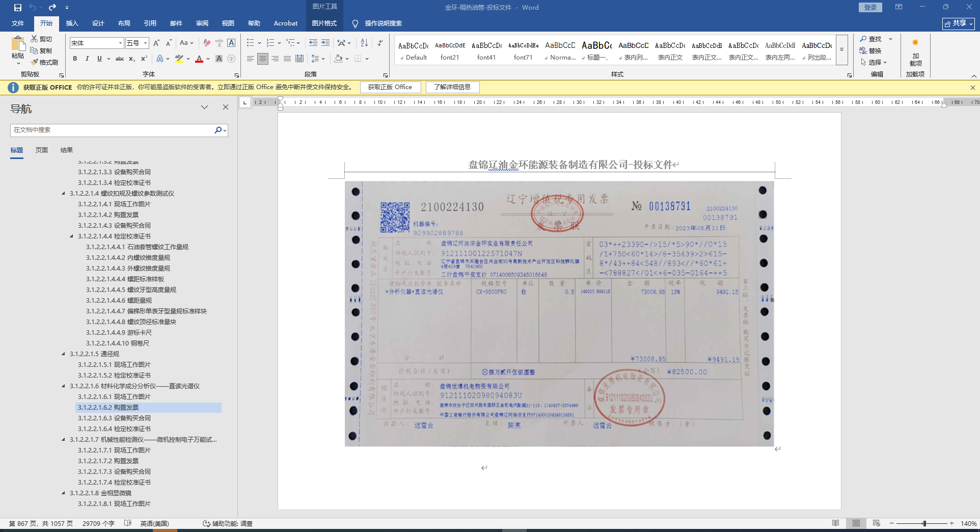The height and width of the screenshot is (532, 980).
Task: Increase paragraph indent
Action: point(325,43)
